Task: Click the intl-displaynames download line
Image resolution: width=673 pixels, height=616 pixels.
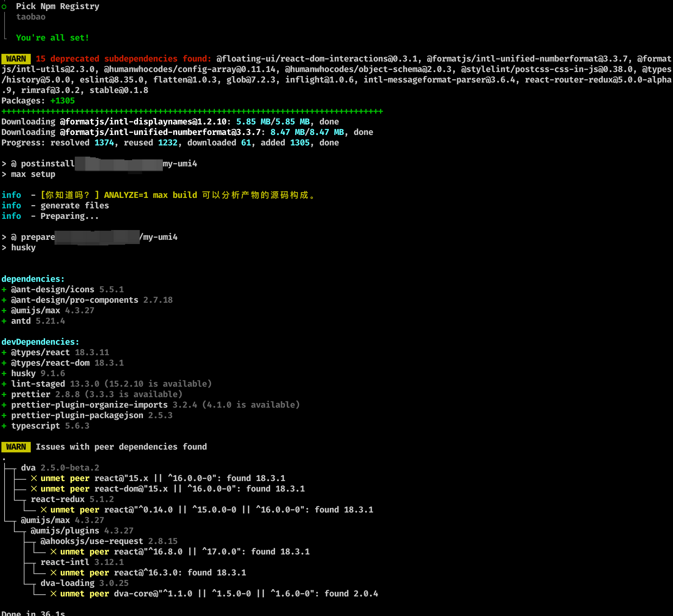Action: tap(170, 122)
